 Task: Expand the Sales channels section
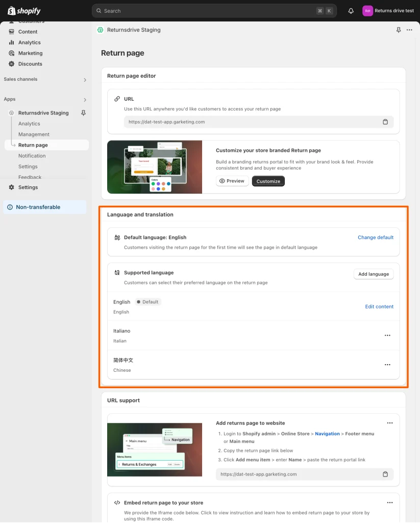click(x=84, y=80)
